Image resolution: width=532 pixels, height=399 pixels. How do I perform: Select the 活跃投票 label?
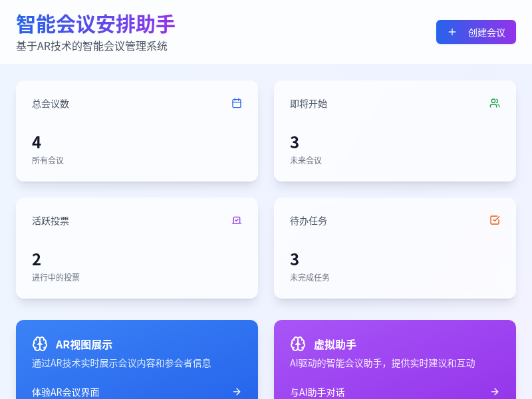(x=51, y=221)
